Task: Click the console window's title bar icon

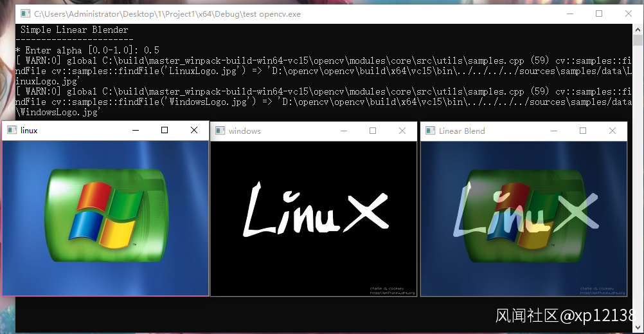Action: pyautogui.click(x=26, y=14)
